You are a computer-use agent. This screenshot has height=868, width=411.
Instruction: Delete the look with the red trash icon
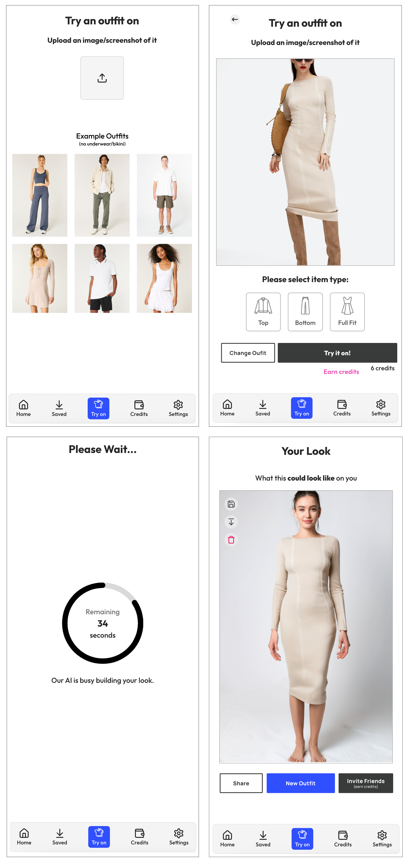pyautogui.click(x=231, y=539)
